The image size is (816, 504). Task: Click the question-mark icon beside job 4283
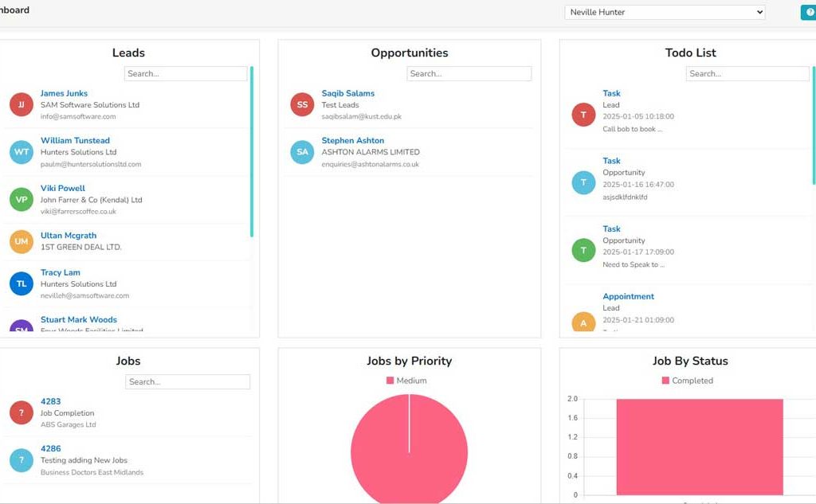(20, 412)
